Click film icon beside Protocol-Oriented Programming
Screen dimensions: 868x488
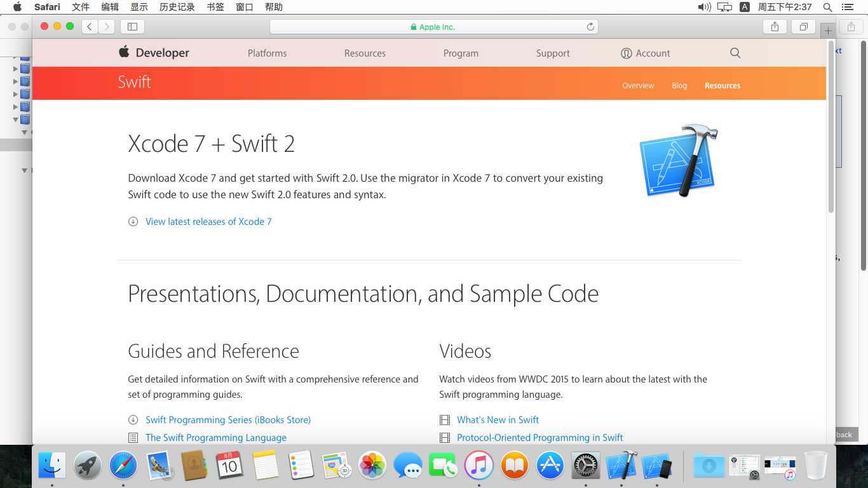coord(444,438)
